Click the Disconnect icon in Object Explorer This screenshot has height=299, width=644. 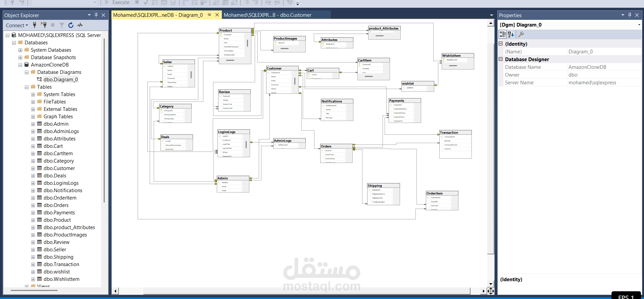click(44, 25)
